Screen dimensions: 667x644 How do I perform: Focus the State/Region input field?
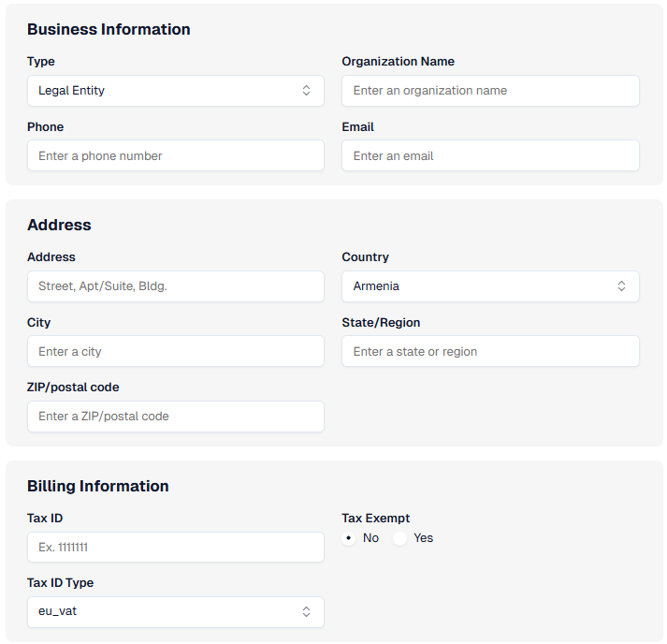pos(490,352)
